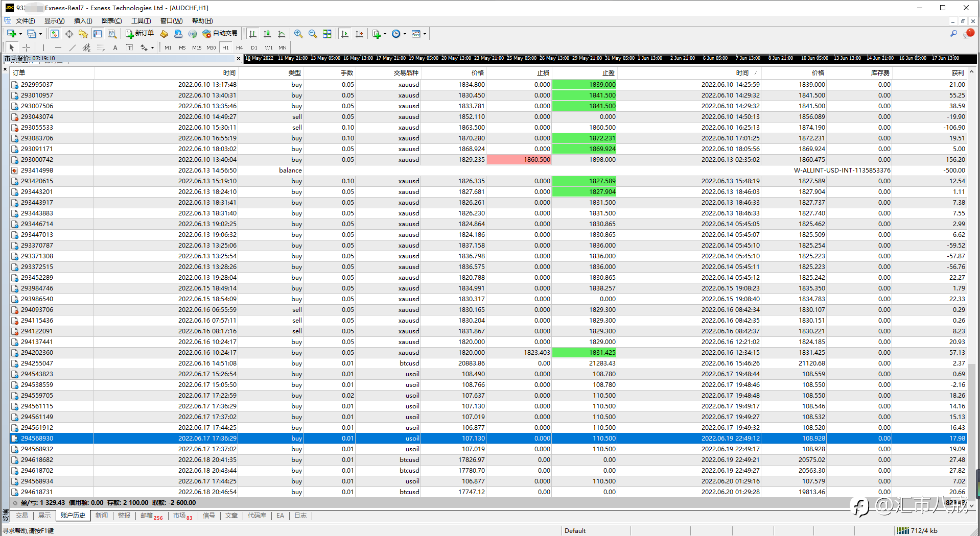Close the 市场报价 panel

click(x=239, y=58)
